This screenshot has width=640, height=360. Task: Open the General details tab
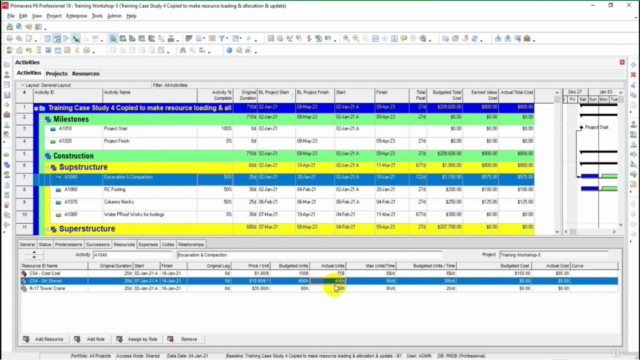click(27, 244)
